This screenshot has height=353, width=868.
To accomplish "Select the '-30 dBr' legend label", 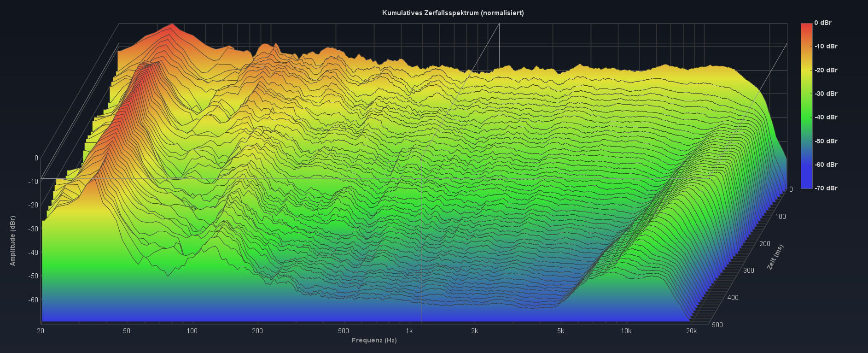I will (826, 94).
